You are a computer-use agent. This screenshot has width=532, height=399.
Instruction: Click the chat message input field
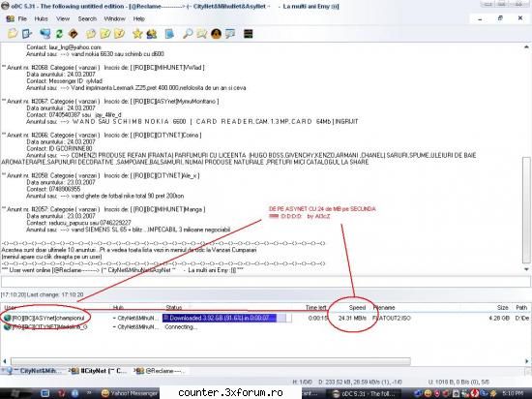[265, 282]
